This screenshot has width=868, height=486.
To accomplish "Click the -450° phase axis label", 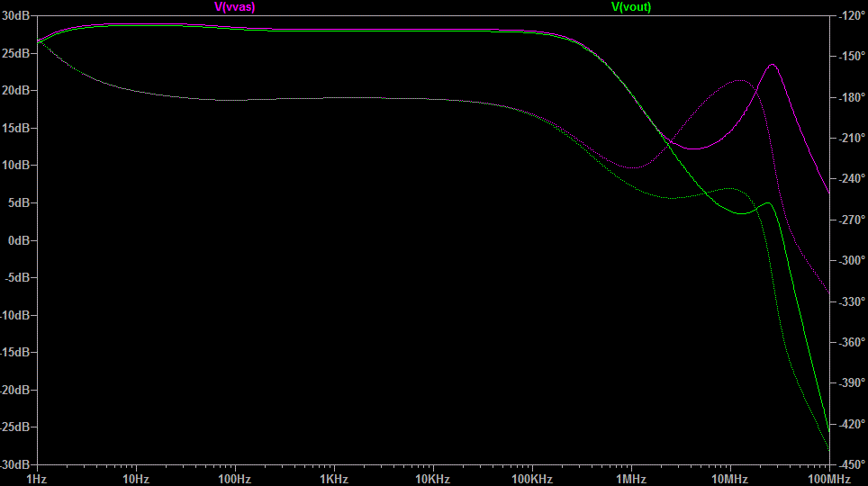I will click(x=852, y=464).
